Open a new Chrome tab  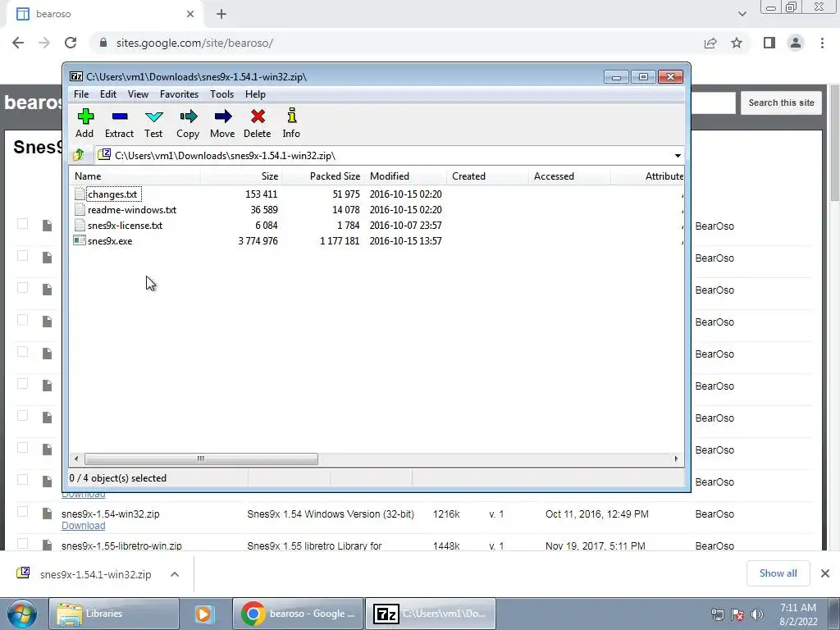(x=221, y=14)
